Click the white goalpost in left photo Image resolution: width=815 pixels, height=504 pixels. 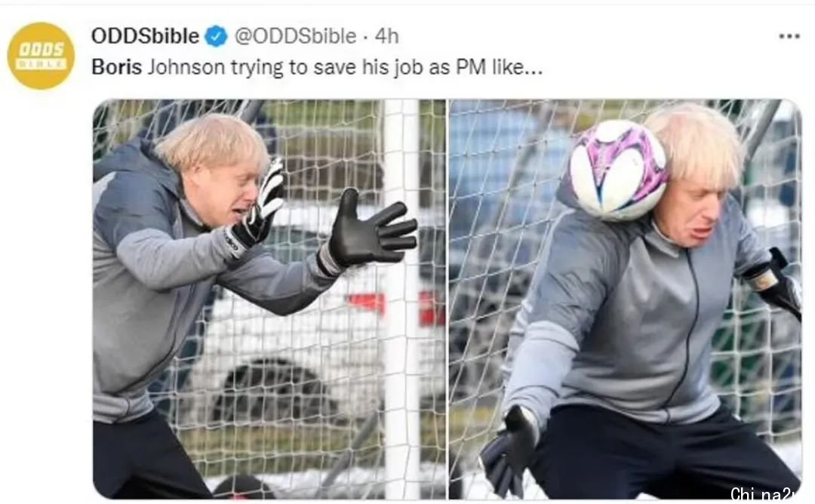click(401, 299)
